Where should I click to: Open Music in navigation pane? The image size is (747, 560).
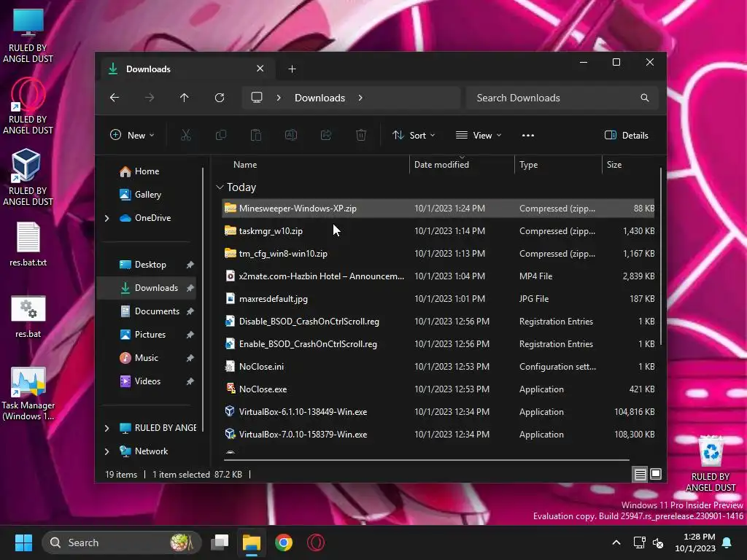pyautogui.click(x=146, y=357)
